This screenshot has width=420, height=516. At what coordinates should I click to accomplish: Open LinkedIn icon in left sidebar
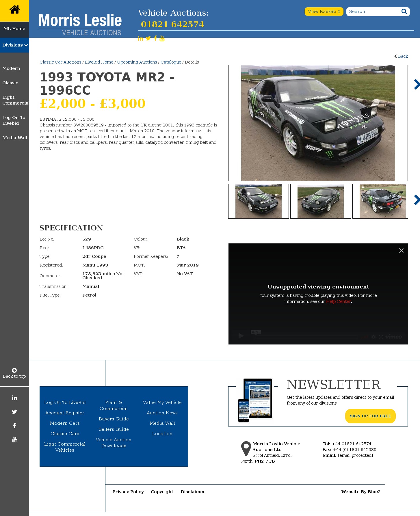[14, 398]
